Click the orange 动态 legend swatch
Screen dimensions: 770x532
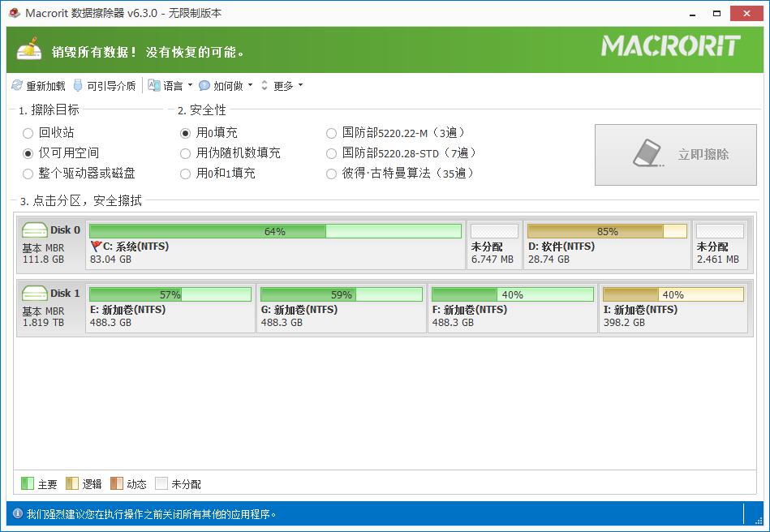click(117, 484)
